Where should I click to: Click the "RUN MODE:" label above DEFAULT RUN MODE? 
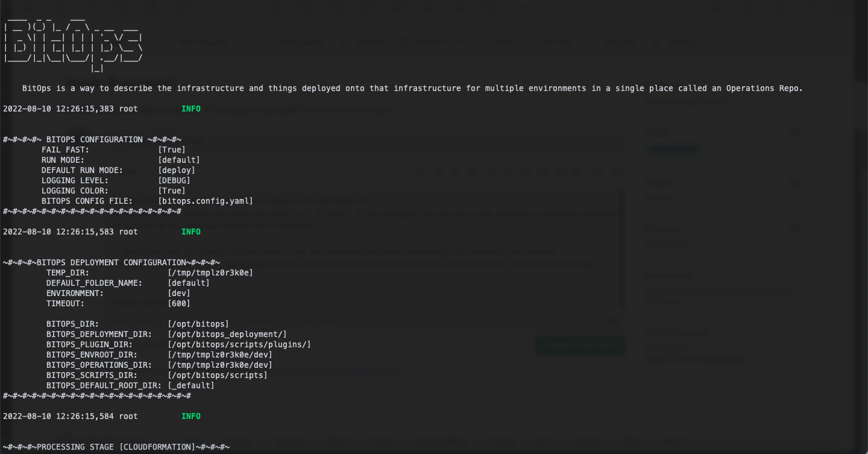tap(63, 160)
